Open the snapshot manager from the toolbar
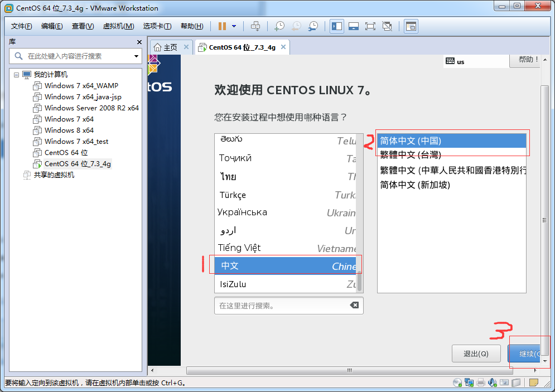 click(x=313, y=26)
